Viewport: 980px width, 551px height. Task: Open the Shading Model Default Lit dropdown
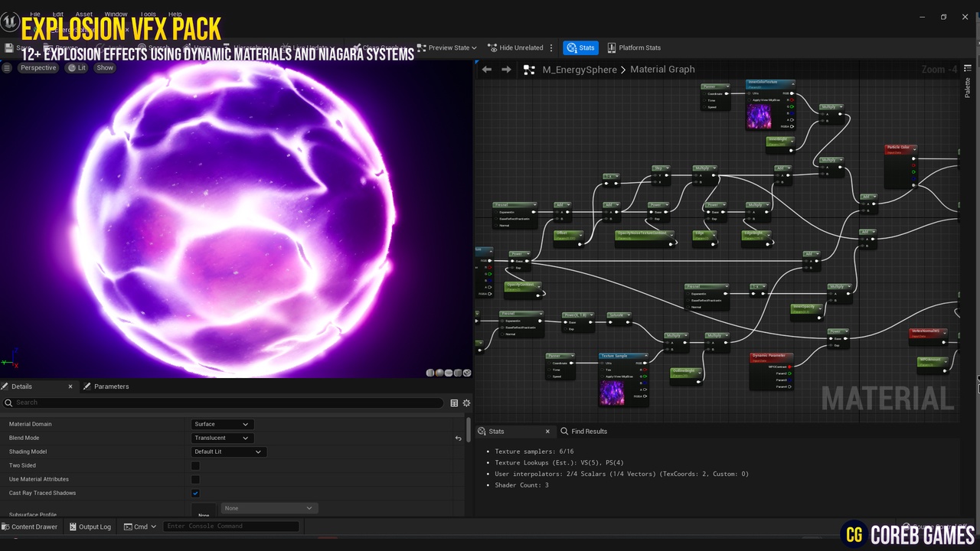(x=228, y=452)
